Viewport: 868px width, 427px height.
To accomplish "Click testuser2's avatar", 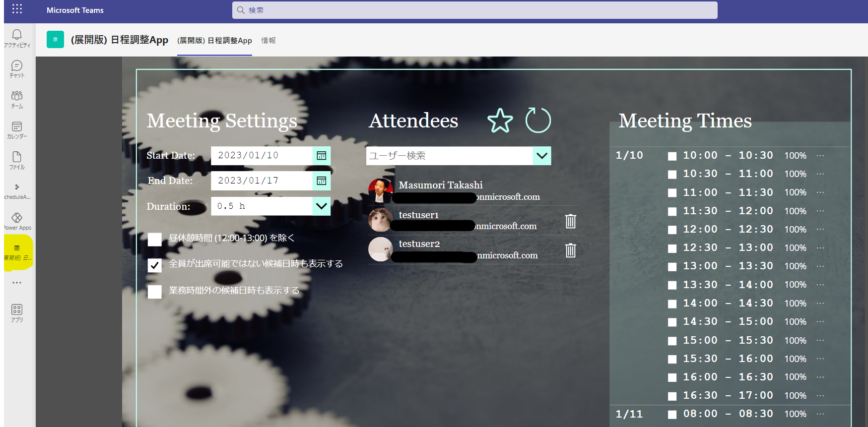I will tap(381, 249).
